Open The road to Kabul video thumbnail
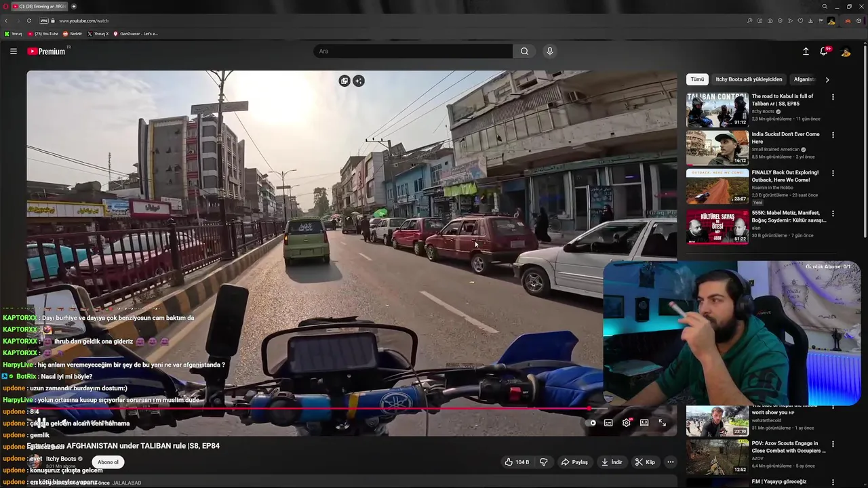 click(x=717, y=110)
